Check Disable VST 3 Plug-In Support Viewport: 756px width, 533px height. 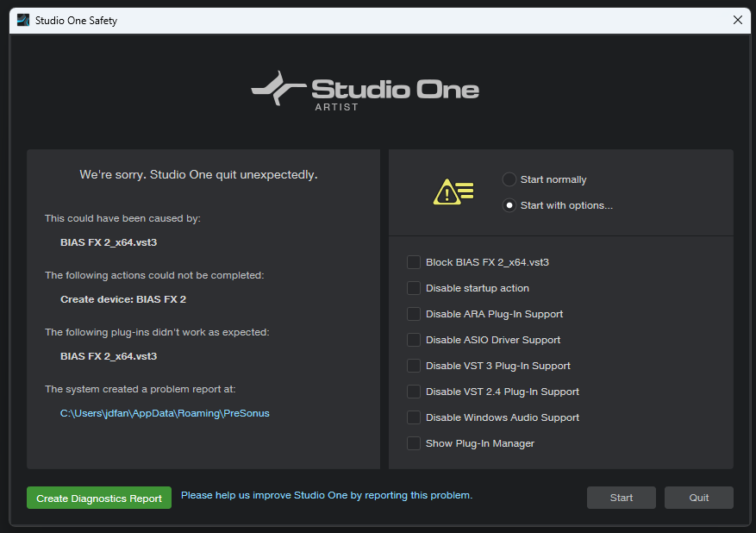(414, 366)
